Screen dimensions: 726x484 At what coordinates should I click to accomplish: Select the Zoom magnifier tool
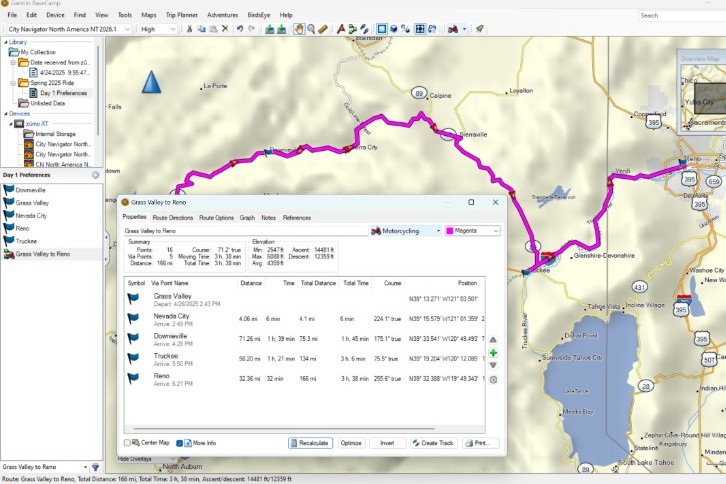(311, 29)
